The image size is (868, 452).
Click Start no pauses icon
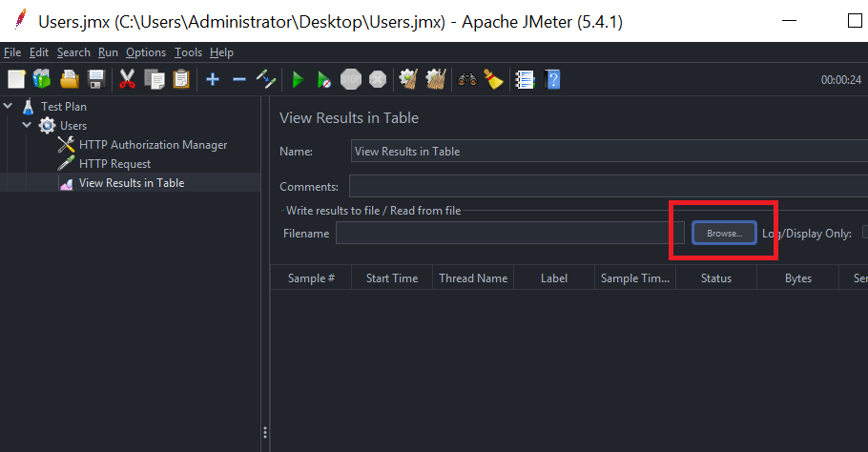tap(324, 80)
